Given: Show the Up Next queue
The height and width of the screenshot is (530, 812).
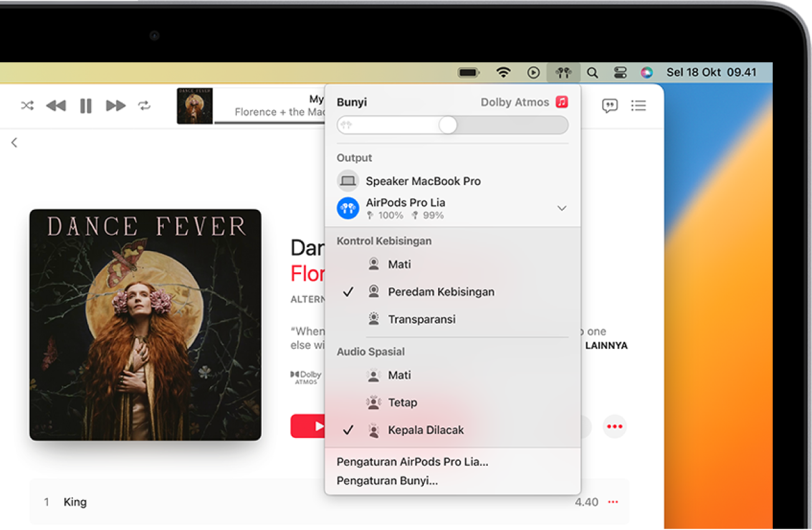Looking at the screenshot, I should coord(638,106).
